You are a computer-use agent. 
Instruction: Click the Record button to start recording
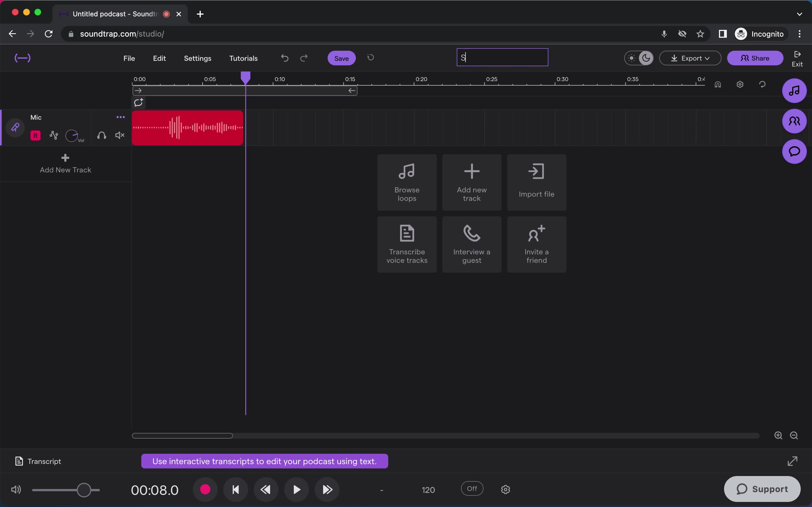[x=205, y=490]
